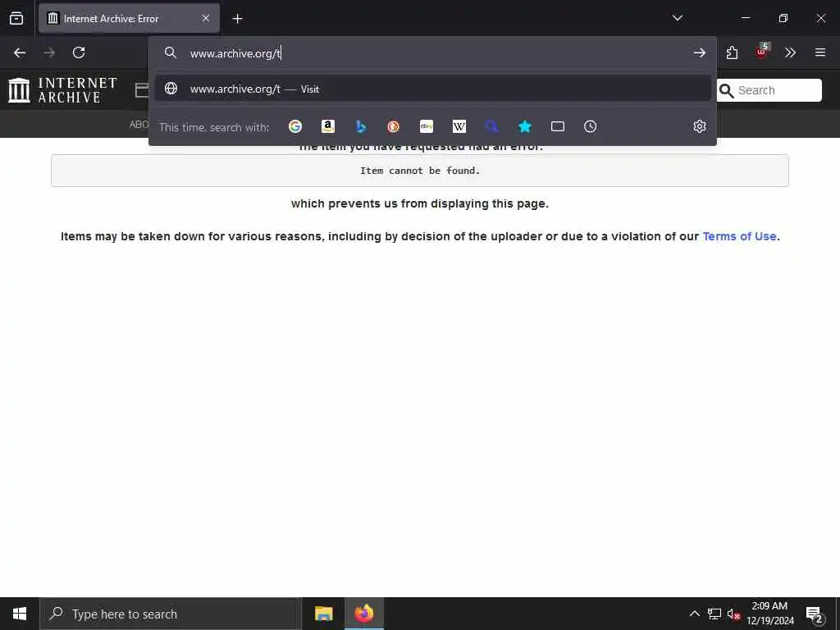Viewport: 840px width, 630px height.
Task: Close the Internet Archive: Error tab
Action: pos(206,18)
